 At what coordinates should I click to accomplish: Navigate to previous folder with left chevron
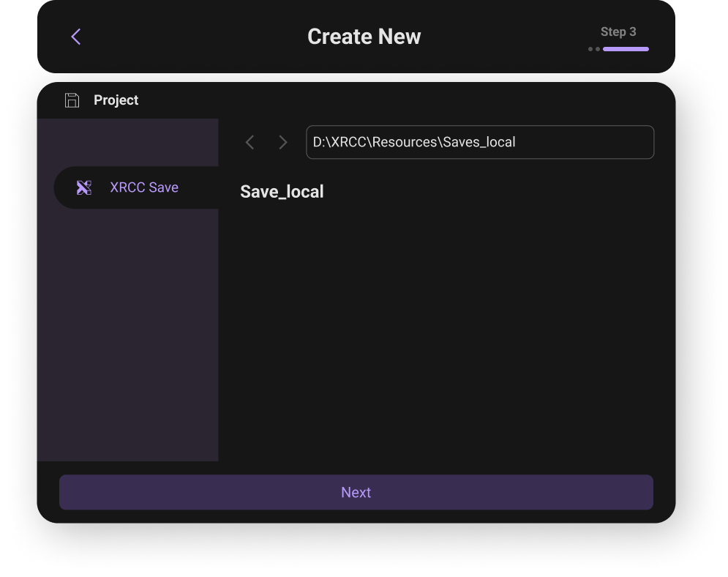pos(249,143)
